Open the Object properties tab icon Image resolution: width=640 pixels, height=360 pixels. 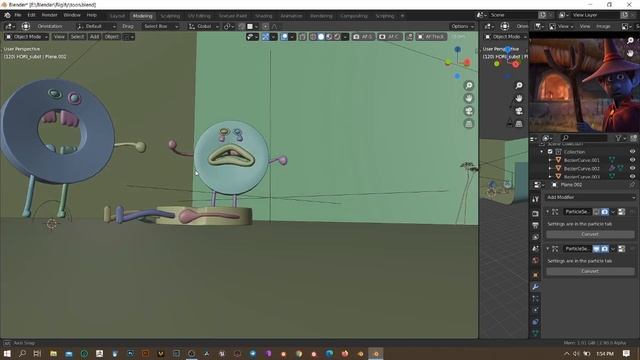(536, 275)
